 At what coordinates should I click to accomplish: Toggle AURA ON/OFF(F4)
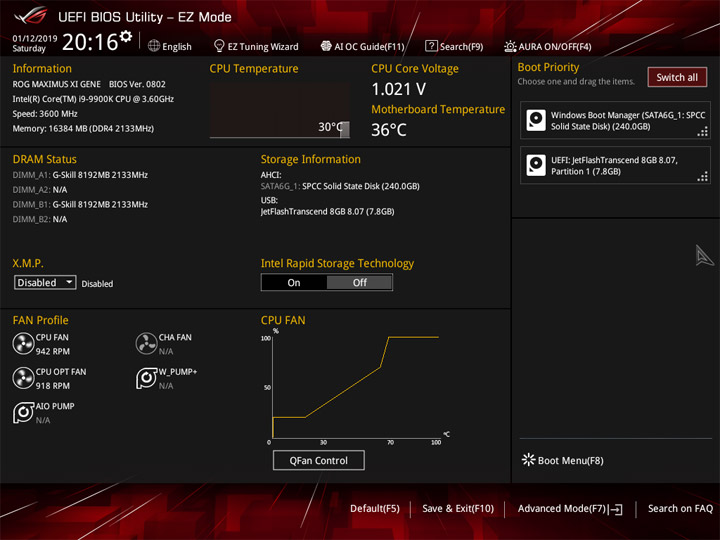548,46
